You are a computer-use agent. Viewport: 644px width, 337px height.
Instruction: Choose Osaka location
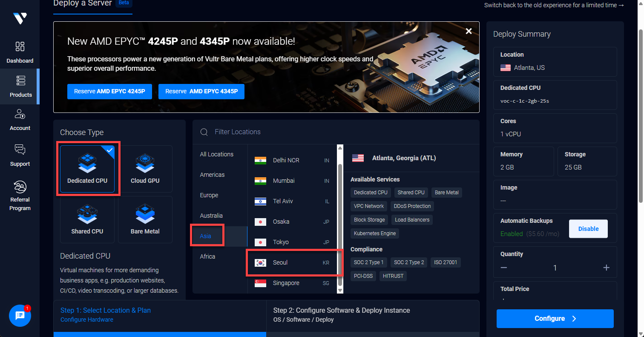[x=292, y=222]
